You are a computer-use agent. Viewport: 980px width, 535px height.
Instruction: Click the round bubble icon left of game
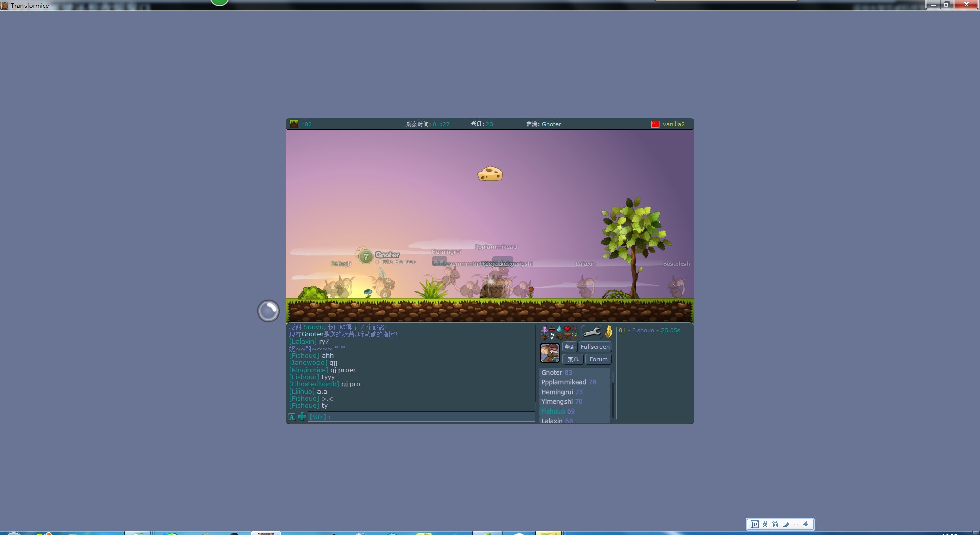(268, 310)
